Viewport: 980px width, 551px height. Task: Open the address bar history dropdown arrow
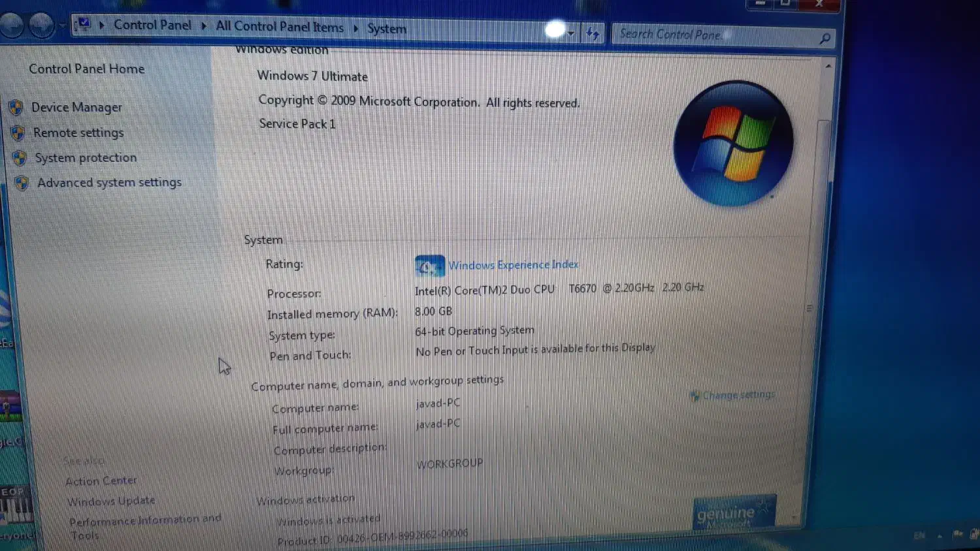[x=571, y=33]
